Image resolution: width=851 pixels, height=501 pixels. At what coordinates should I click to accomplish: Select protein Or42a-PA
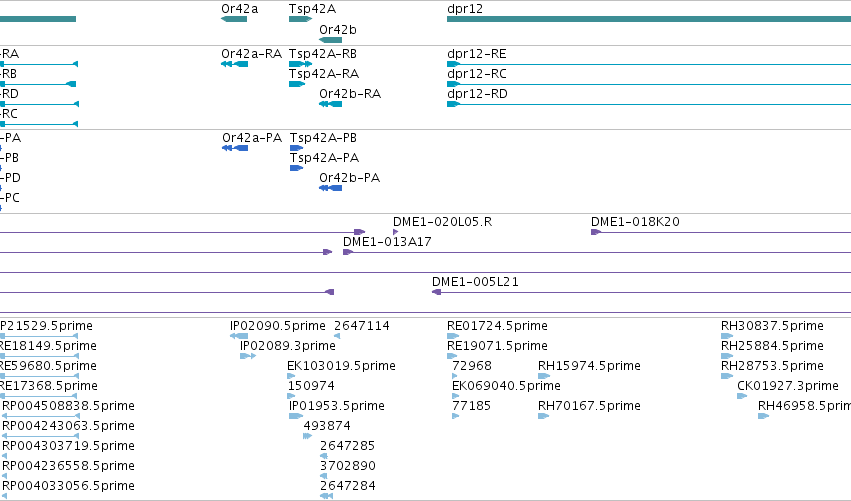(235, 148)
